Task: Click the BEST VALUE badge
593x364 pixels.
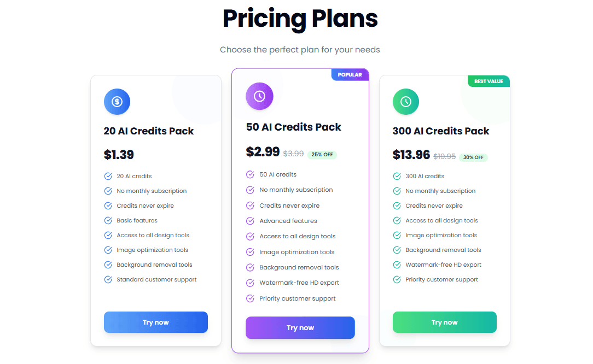Action: (x=489, y=81)
